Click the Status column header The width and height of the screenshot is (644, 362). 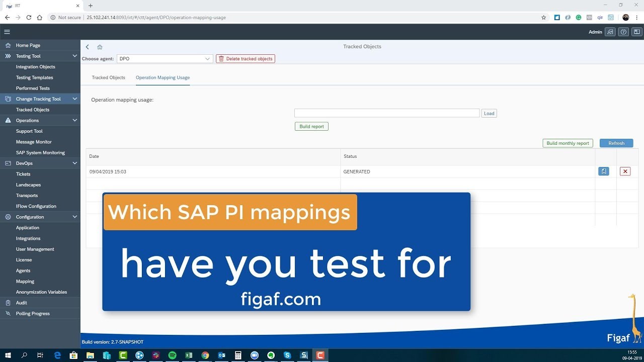468,156
